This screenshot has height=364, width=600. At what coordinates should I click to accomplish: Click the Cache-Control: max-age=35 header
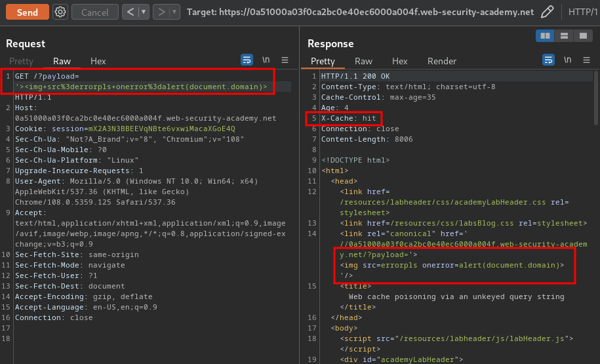pos(378,97)
